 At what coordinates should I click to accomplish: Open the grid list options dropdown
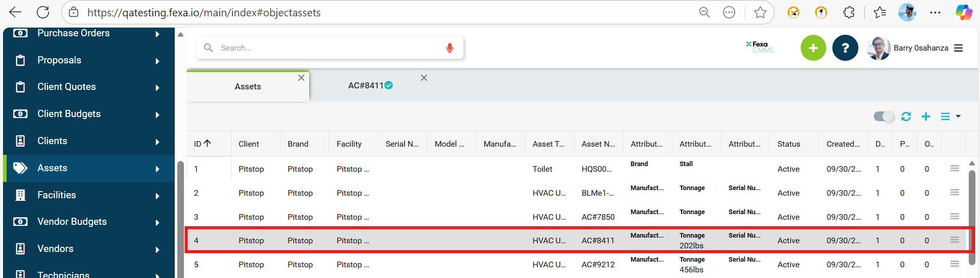click(950, 117)
